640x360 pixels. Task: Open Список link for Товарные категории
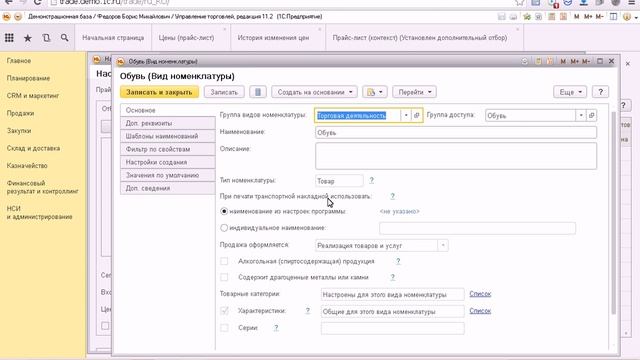(x=480, y=294)
